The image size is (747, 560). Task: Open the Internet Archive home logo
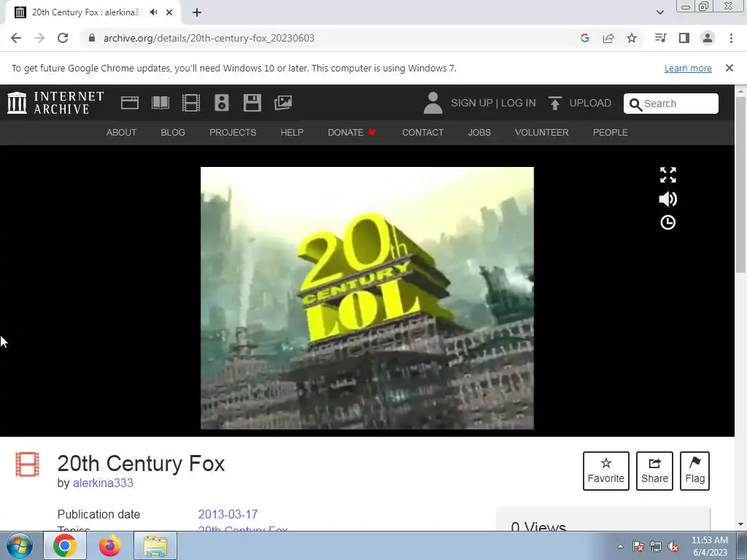point(55,103)
